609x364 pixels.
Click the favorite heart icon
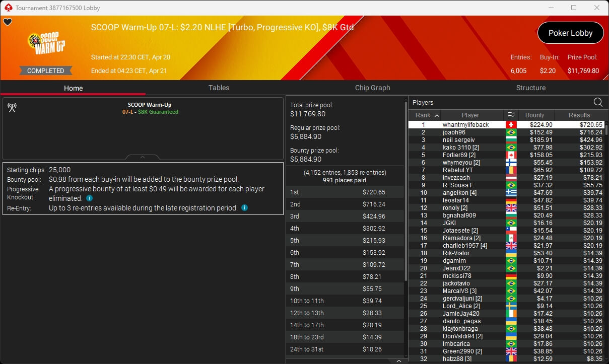click(x=8, y=22)
